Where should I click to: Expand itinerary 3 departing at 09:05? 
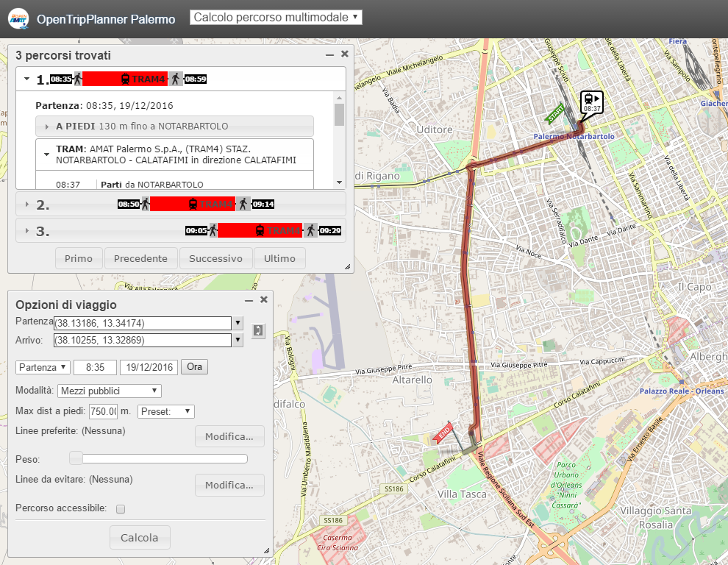(x=27, y=230)
